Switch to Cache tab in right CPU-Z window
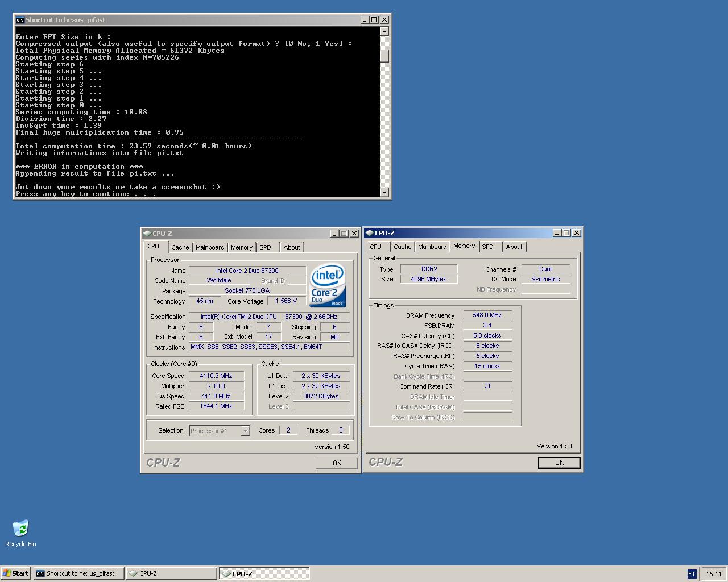The width and height of the screenshot is (728, 582). (x=402, y=247)
